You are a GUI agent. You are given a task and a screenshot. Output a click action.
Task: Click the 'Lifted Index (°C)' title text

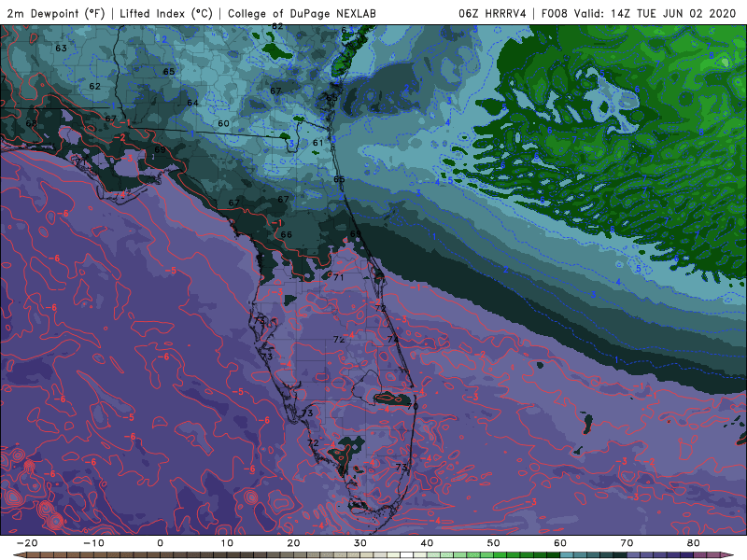click(166, 13)
